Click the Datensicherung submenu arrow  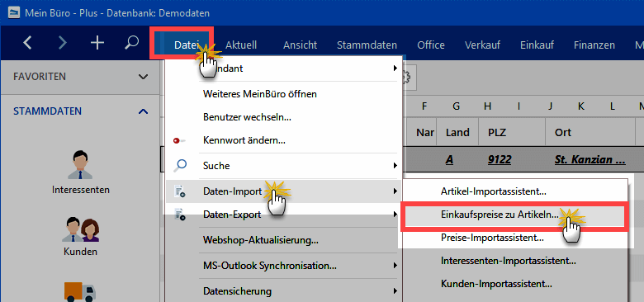click(395, 291)
